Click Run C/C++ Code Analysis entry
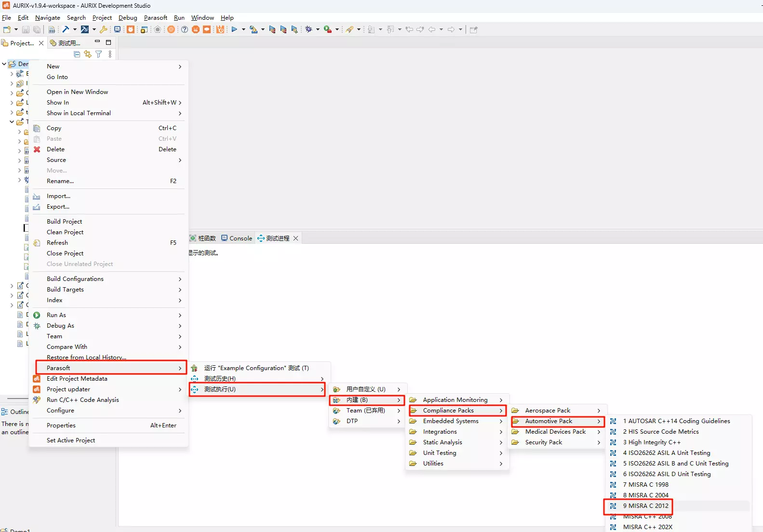 click(x=82, y=400)
